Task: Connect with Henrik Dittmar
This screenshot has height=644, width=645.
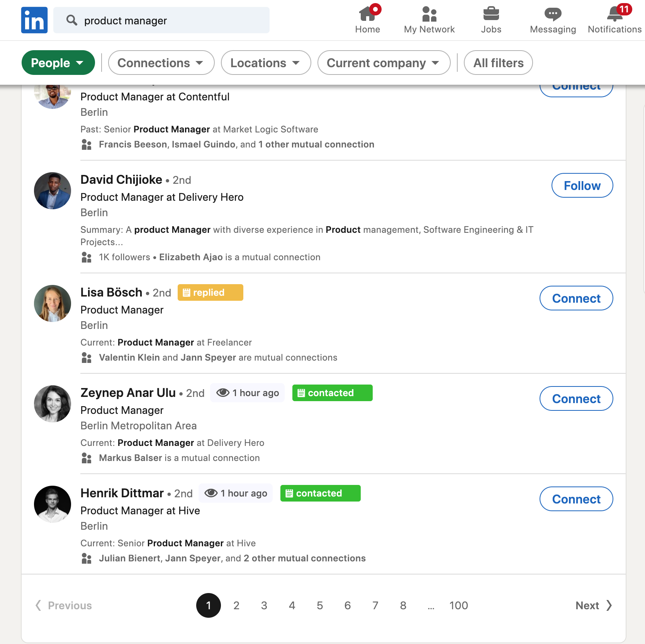Action: (x=576, y=499)
